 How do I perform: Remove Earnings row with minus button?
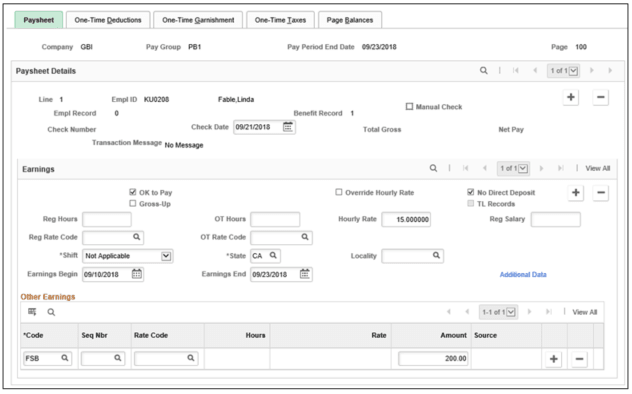[601, 193]
